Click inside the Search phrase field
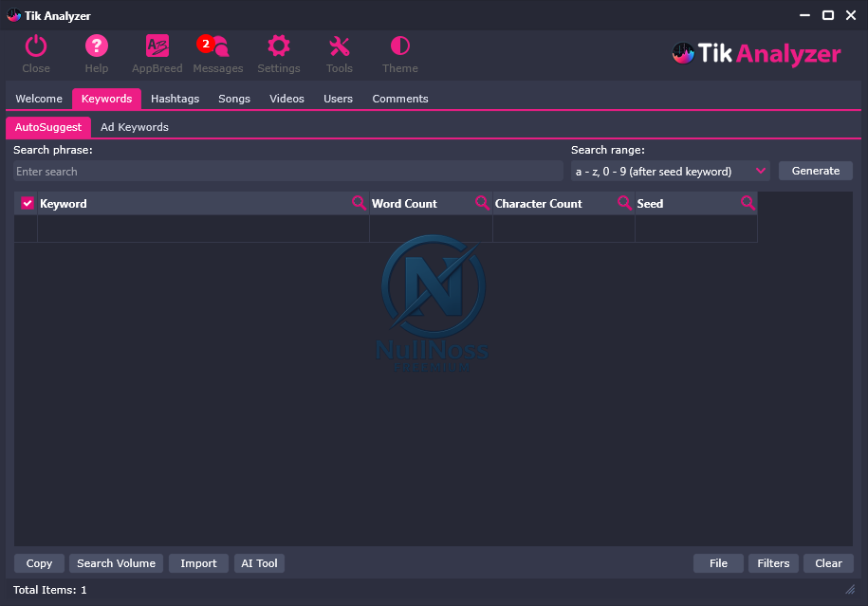This screenshot has height=606, width=868. (285, 171)
